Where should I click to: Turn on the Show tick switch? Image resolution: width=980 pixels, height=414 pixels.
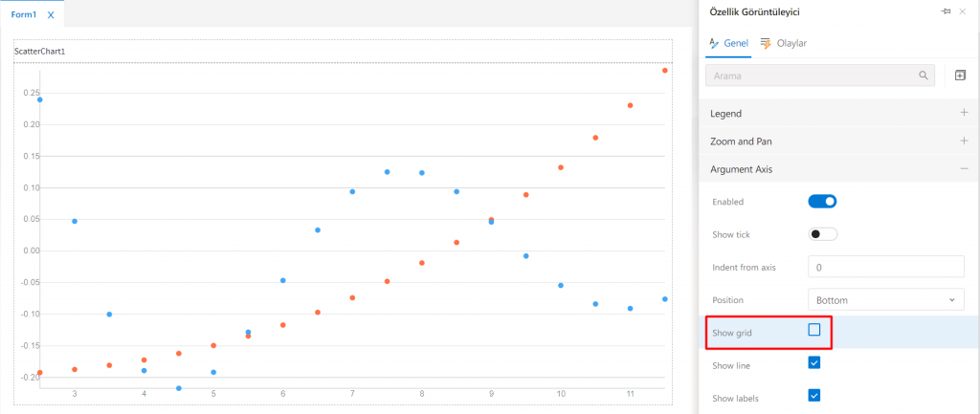click(822, 234)
